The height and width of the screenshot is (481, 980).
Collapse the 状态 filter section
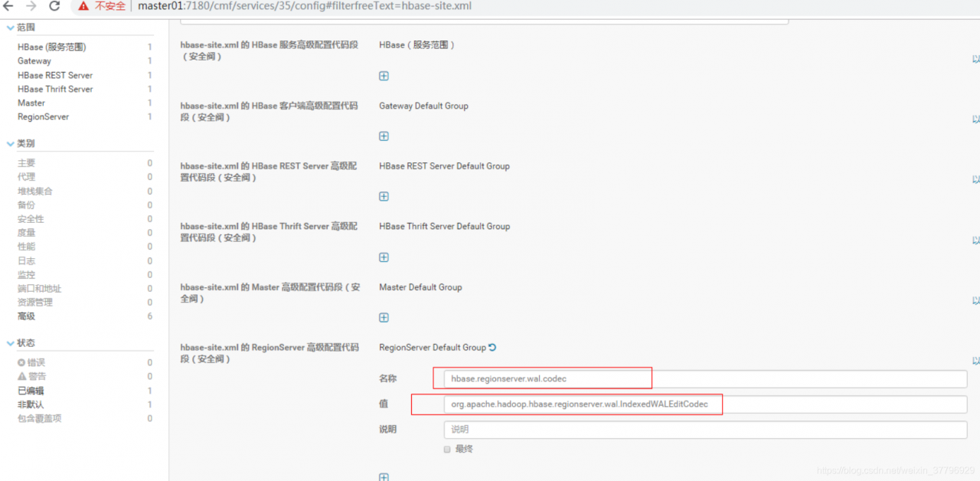coord(20,343)
